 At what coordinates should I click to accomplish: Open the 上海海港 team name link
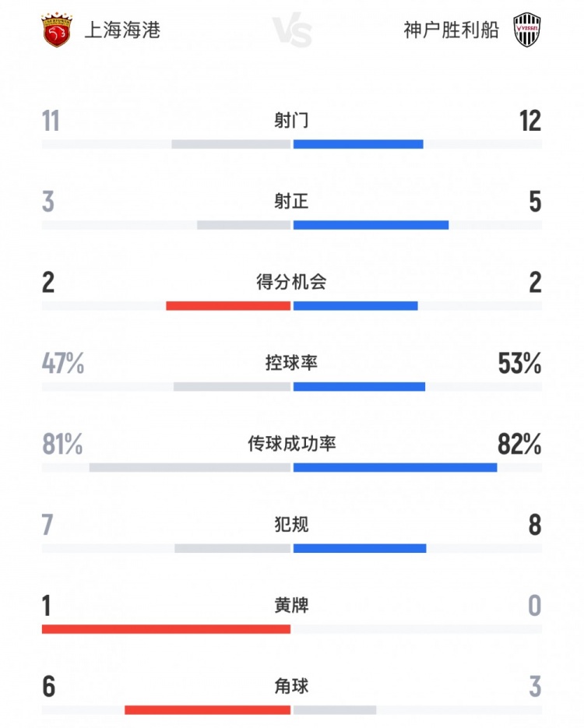122,31
